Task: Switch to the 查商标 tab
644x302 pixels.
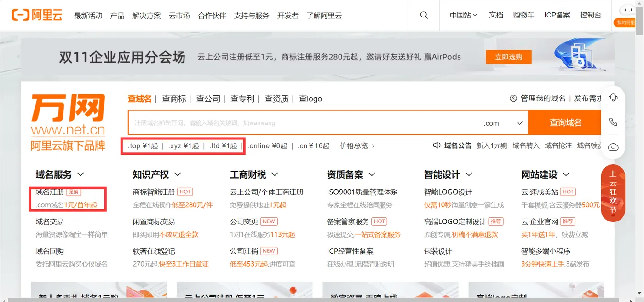Action: click(x=174, y=99)
